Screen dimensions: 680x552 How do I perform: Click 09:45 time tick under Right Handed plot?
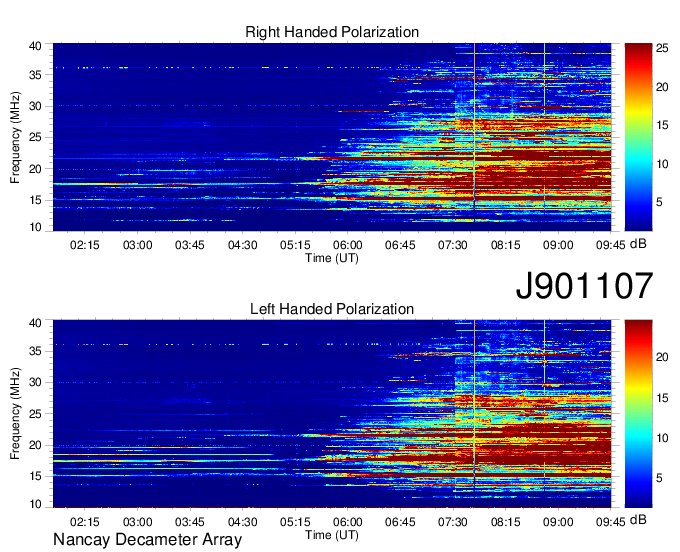611,245
